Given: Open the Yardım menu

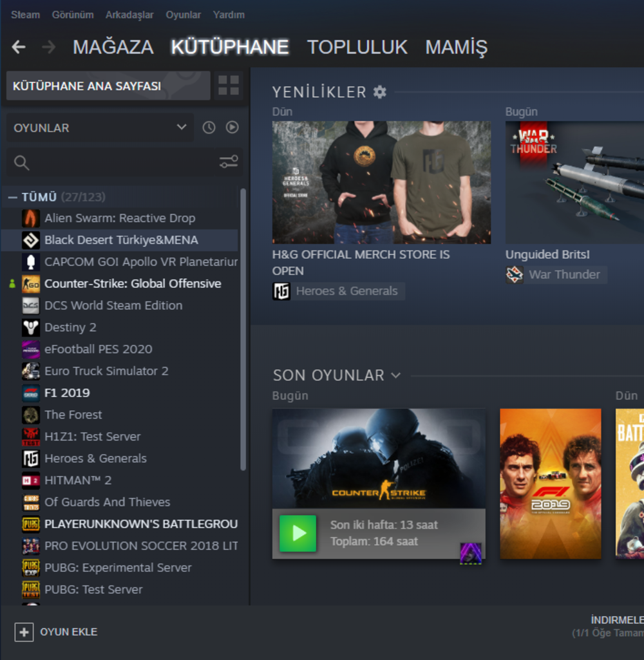Looking at the screenshot, I should (229, 15).
